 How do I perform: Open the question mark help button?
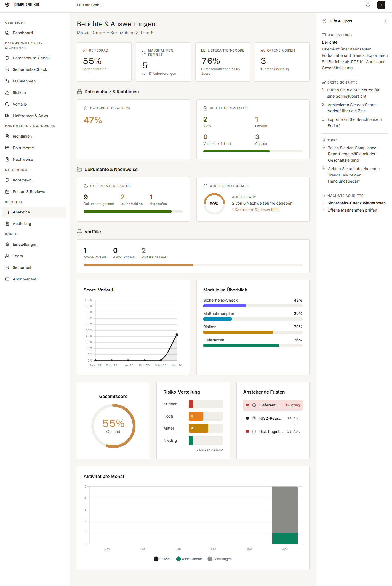pos(381,5)
